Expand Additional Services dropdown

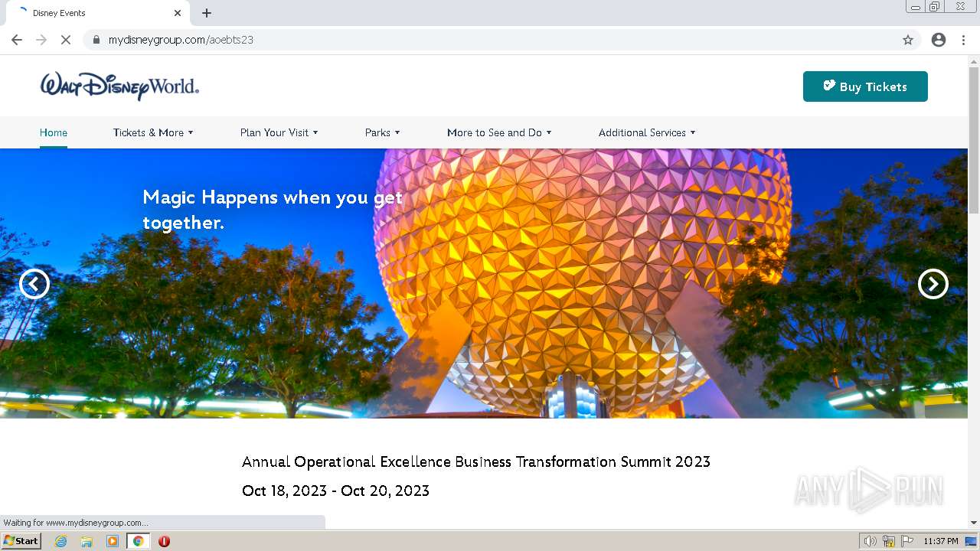pos(647,132)
